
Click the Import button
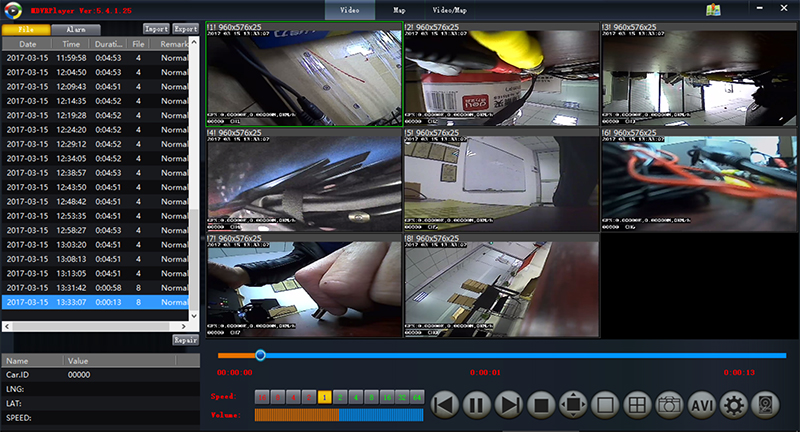coord(156,29)
